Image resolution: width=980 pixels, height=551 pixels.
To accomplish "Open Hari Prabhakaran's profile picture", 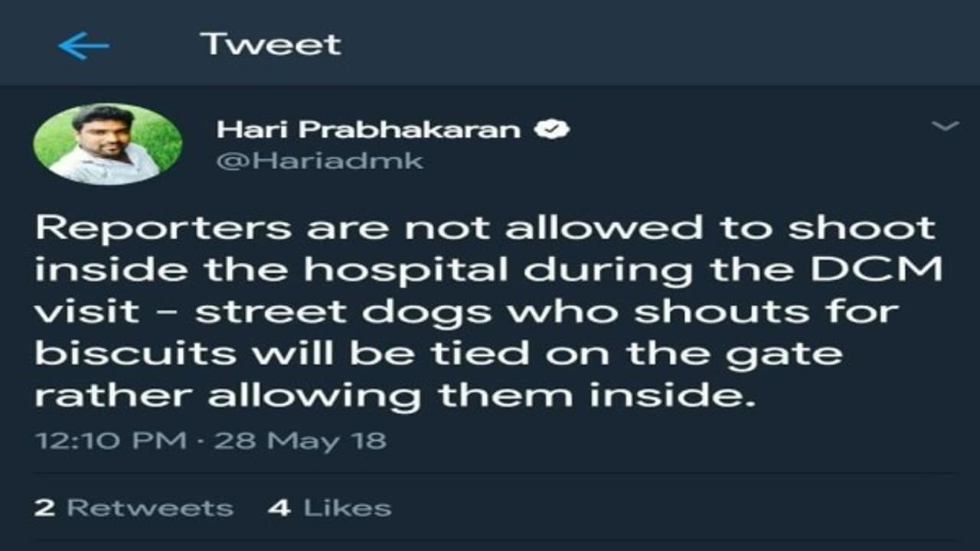I will (x=108, y=145).
